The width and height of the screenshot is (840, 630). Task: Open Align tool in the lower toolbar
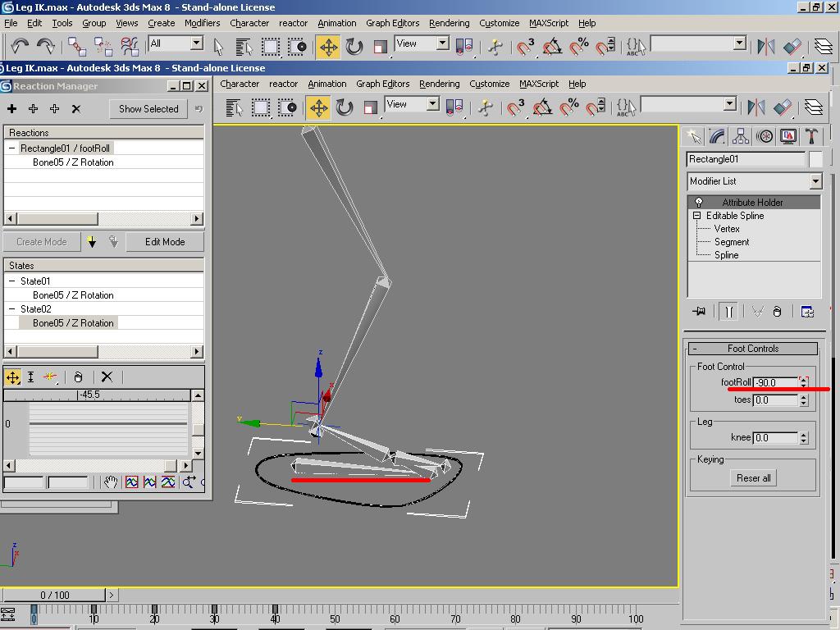pyautogui.click(x=783, y=107)
